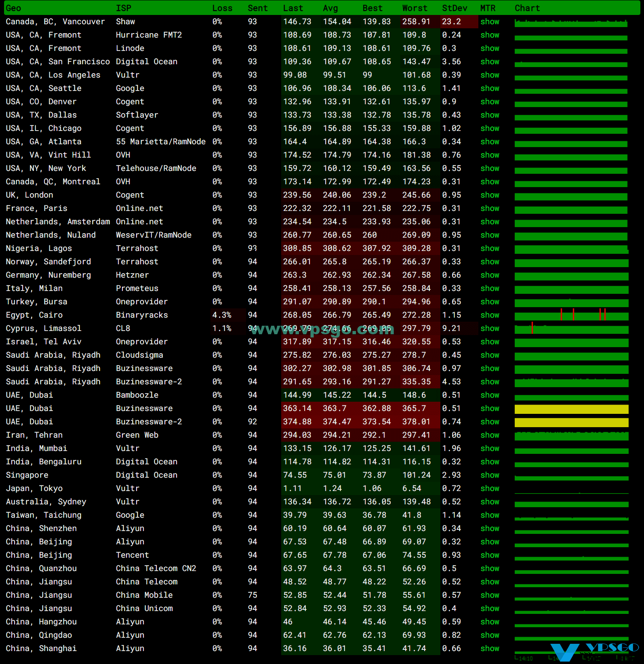The width and height of the screenshot is (644, 664).
Task: Click chart with red spikes for Cairo
Action: [x=571, y=315]
